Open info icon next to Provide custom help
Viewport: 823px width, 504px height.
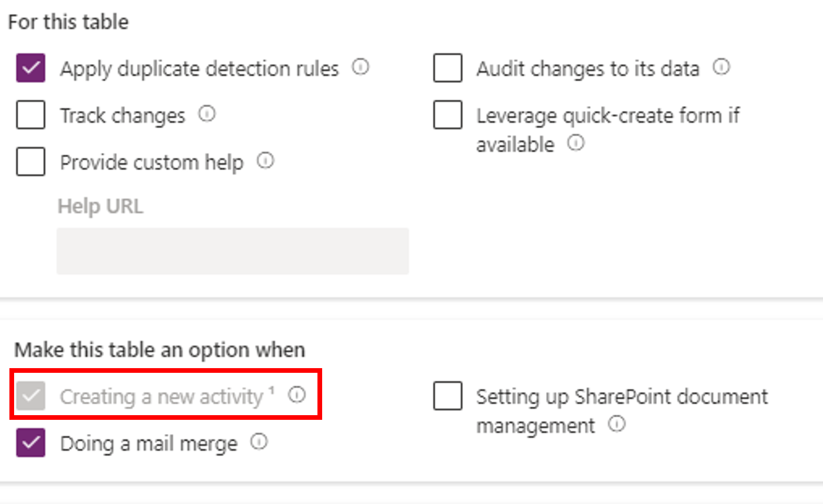tap(265, 161)
